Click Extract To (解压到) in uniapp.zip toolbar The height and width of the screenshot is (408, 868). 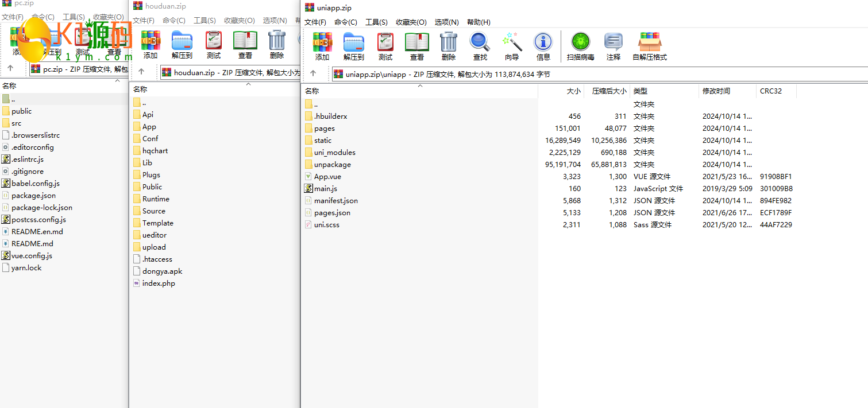click(354, 46)
